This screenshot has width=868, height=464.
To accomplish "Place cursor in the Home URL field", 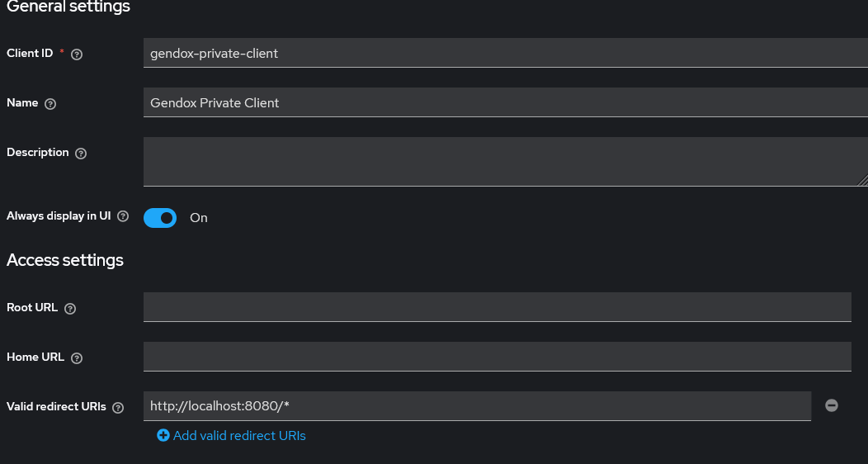I will pyautogui.click(x=497, y=357).
